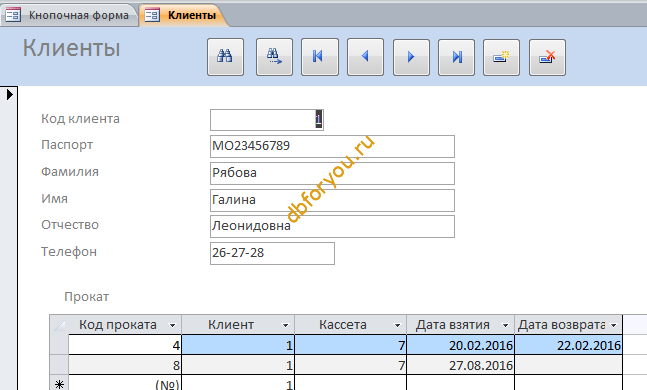Click the empty Дата возврата cell in row 8
Screen dimensions: 647x390
click(x=569, y=365)
